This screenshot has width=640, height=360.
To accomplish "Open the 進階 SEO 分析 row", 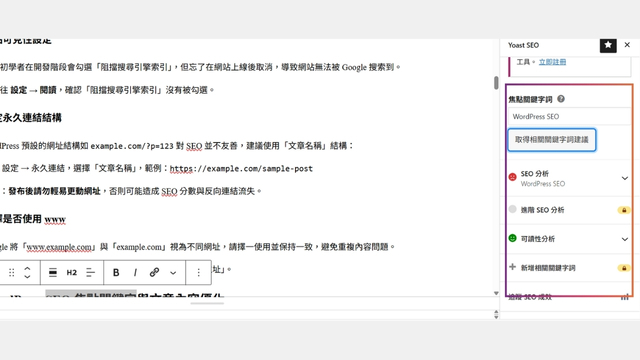I will tap(569, 210).
